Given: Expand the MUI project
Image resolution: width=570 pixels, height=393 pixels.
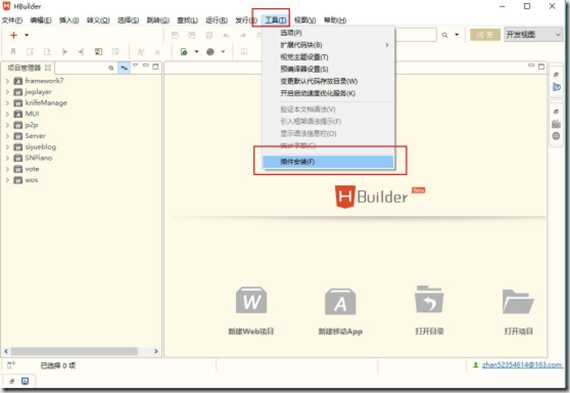Looking at the screenshot, I should coord(7,114).
